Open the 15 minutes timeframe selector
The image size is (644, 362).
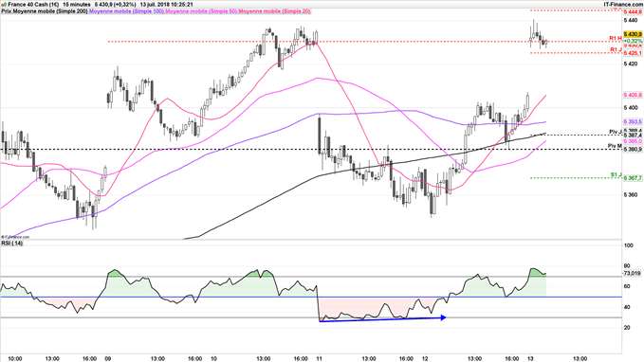77,5
